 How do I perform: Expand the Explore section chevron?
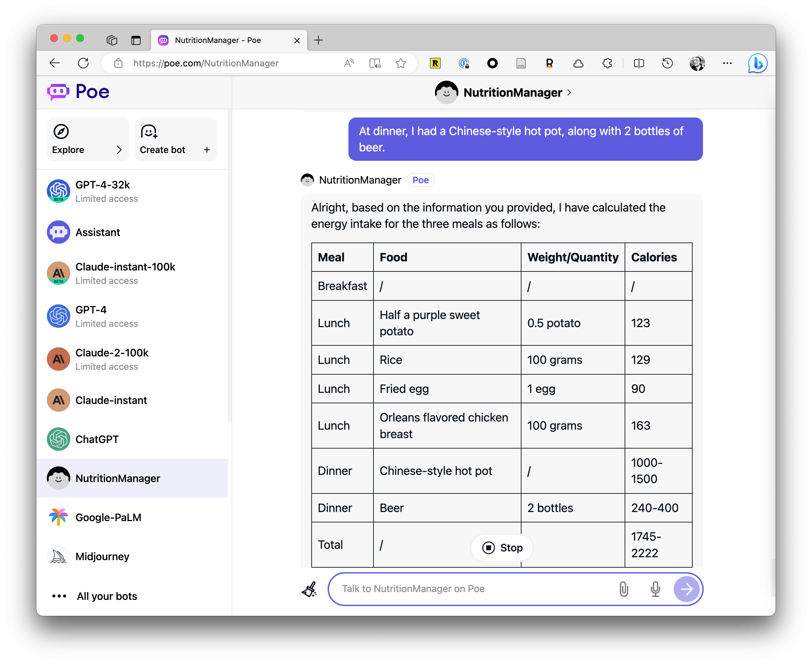pyautogui.click(x=119, y=149)
